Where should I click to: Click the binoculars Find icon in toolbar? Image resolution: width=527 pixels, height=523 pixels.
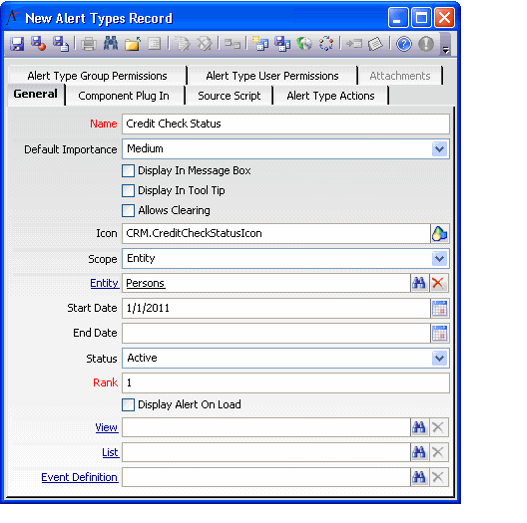[111, 44]
